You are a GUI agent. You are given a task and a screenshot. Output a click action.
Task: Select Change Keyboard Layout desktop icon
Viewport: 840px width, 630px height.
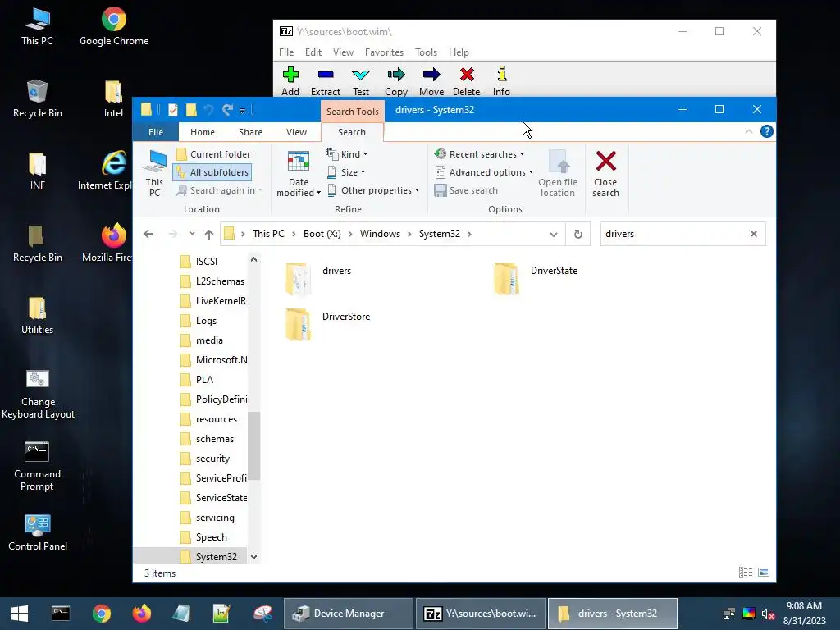pos(38,394)
